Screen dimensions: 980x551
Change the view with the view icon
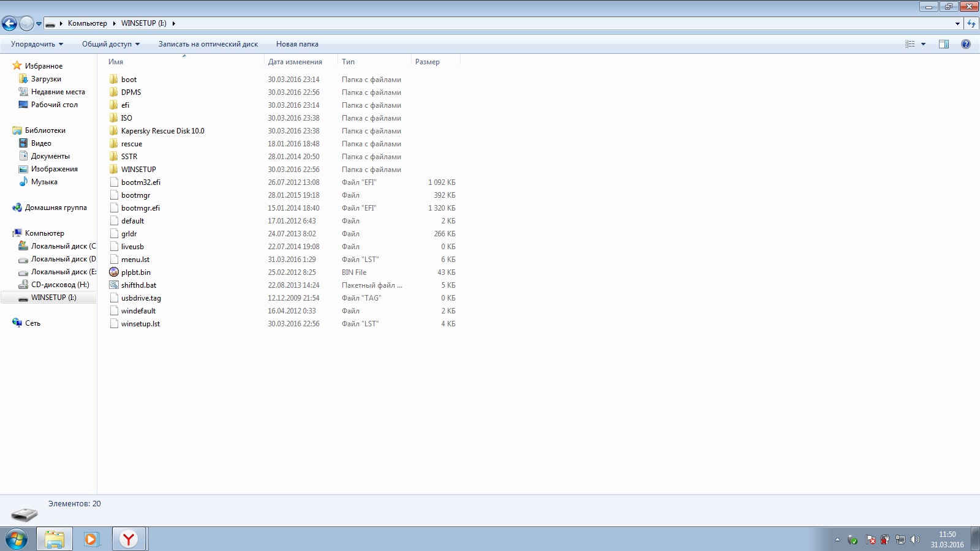910,44
